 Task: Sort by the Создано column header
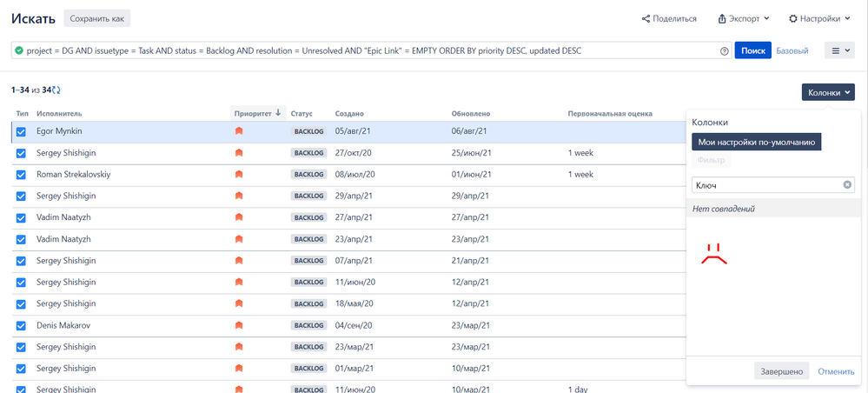coord(349,114)
